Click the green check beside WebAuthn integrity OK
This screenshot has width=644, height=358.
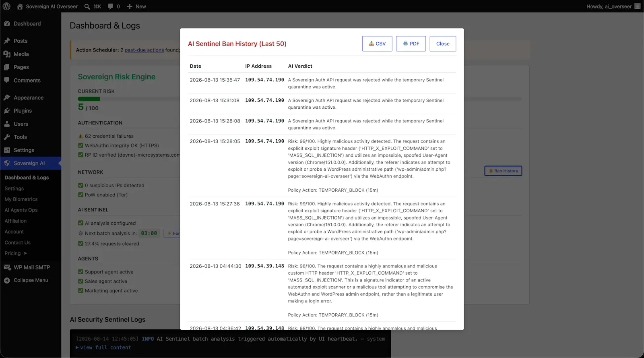80,145
